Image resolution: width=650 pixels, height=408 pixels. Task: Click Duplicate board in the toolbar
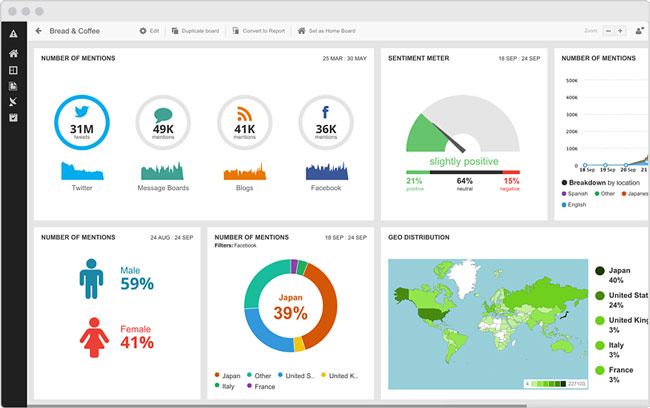tap(197, 31)
